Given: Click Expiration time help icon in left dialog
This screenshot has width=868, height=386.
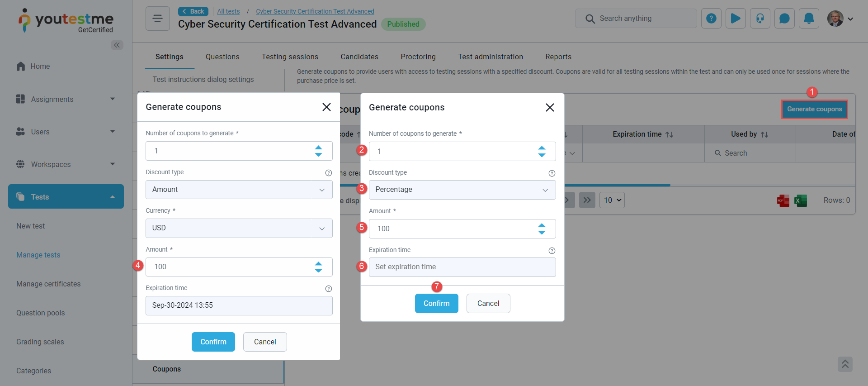Looking at the screenshot, I should [x=329, y=289].
